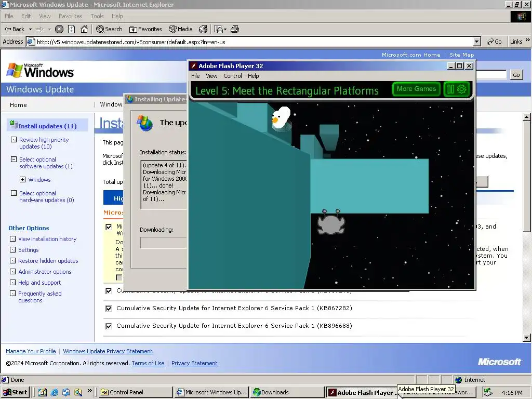Open the File menu in Flash Player
Screen dimensions: 532x399
click(x=195, y=76)
